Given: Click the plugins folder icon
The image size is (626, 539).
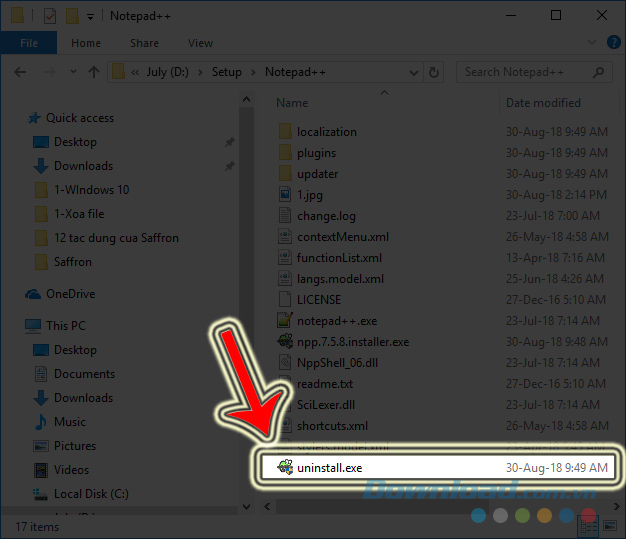Looking at the screenshot, I should tap(285, 153).
